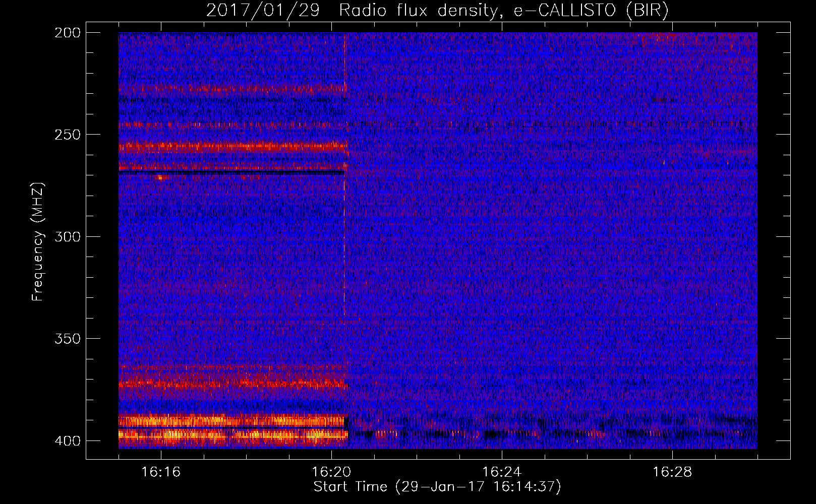Click the dark horizontal line near 268 MHz
816x504 pixels.
[231, 173]
